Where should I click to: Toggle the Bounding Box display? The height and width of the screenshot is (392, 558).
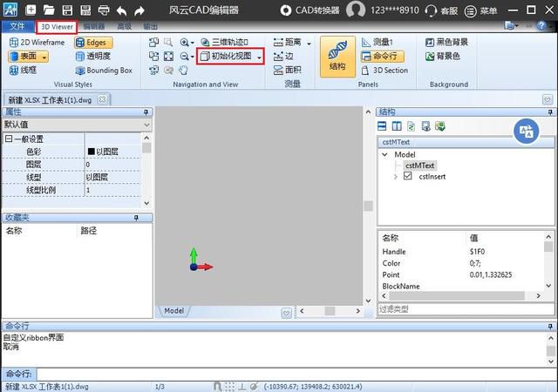[x=104, y=71]
